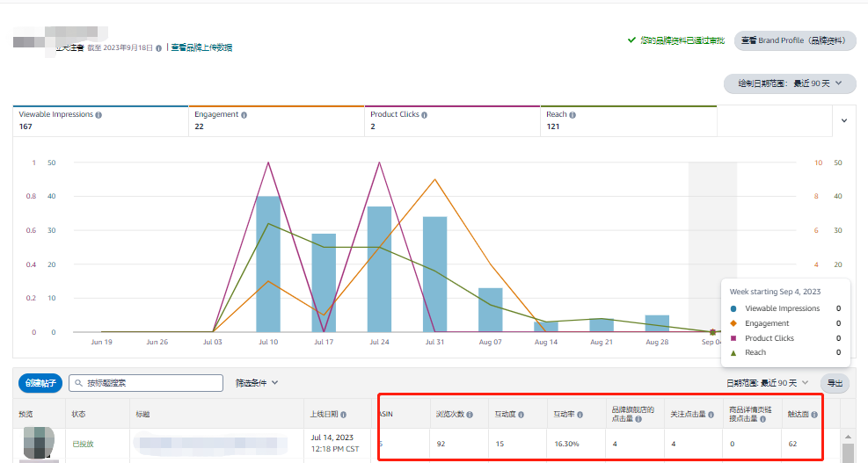Click 查看品牌上传数据 link

point(201,47)
